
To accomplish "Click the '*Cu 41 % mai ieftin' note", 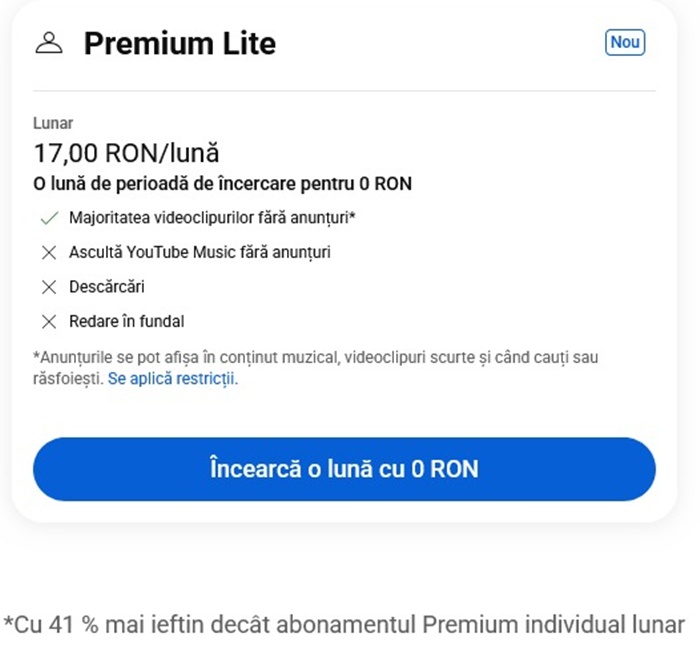I will click(344, 625).
